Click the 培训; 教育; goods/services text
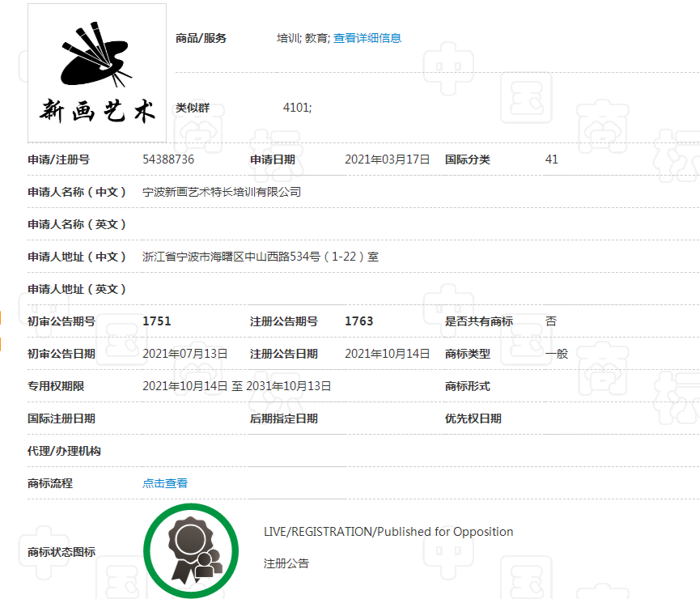 pos(303,38)
